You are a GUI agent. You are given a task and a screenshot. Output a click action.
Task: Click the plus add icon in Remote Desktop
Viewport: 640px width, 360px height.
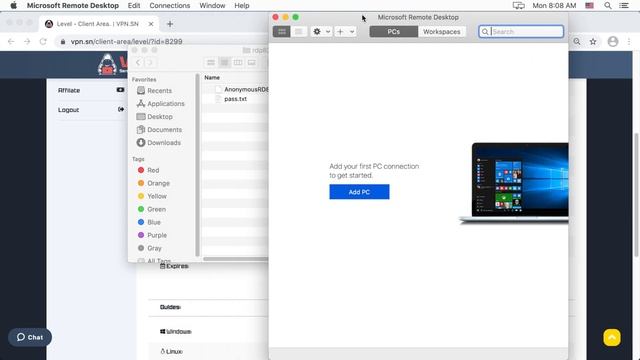(340, 31)
